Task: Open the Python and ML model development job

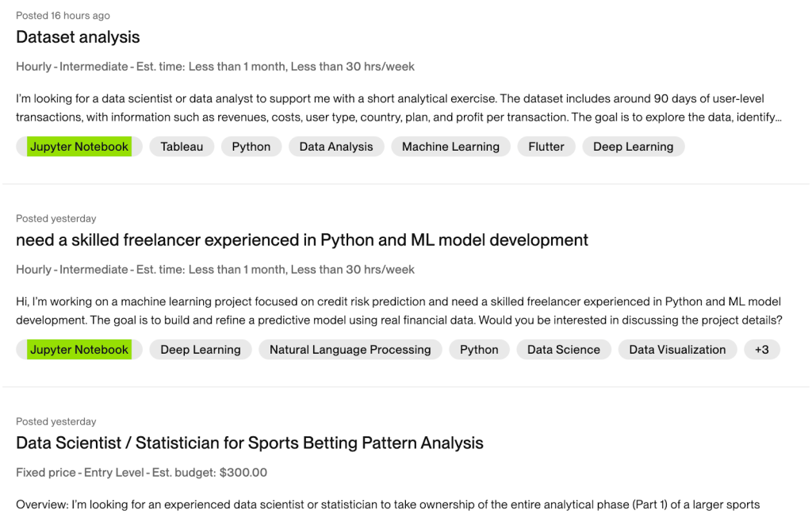Action: tap(302, 240)
